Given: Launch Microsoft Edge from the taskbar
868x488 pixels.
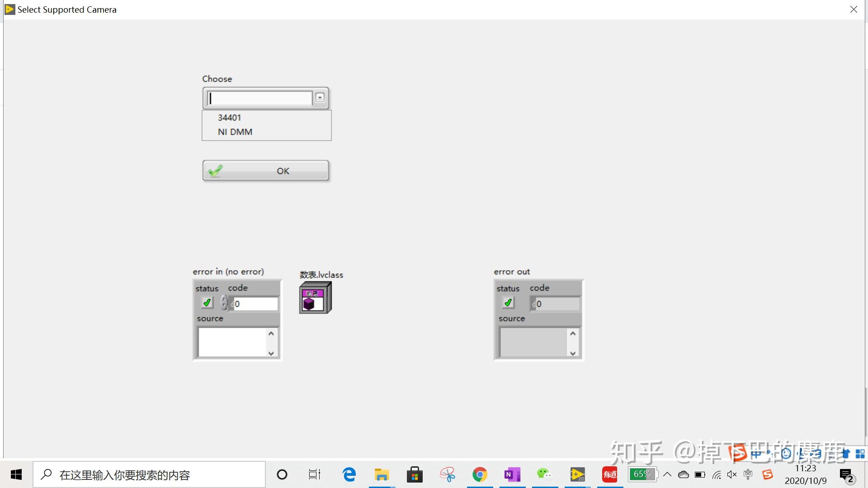Looking at the screenshot, I should pyautogui.click(x=349, y=474).
